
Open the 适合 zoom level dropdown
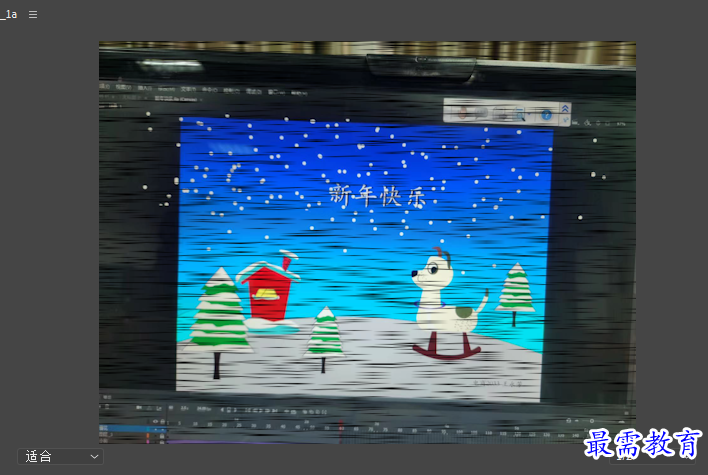tap(61, 456)
